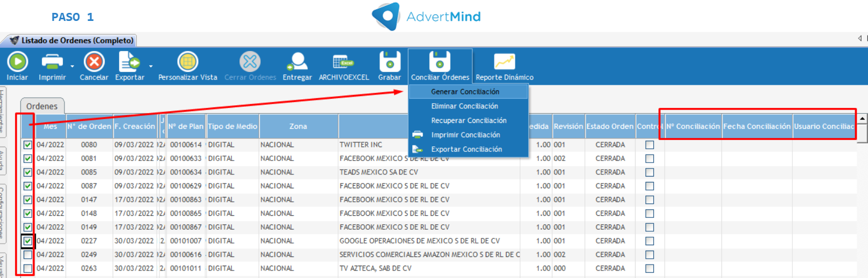868x278 pixels.
Task: Check the row checkbox for order 0249
Action: tap(28, 254)
